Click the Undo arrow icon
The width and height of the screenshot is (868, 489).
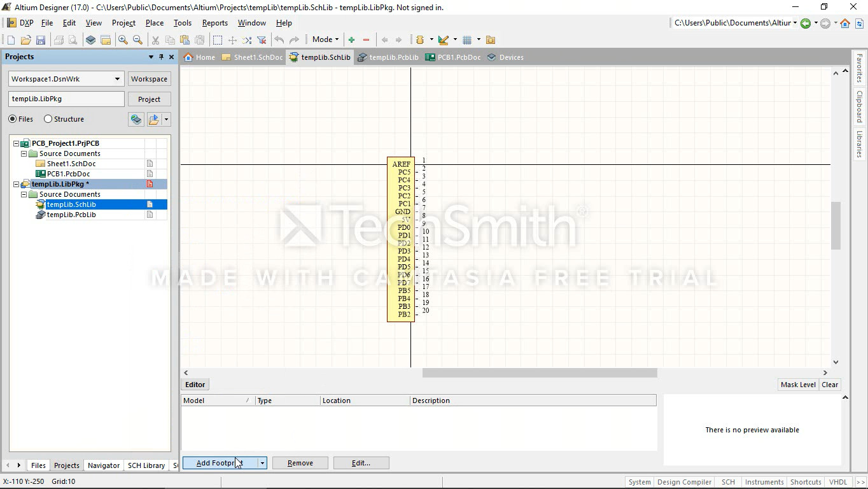pyautogui.click(x=279, y=39)
